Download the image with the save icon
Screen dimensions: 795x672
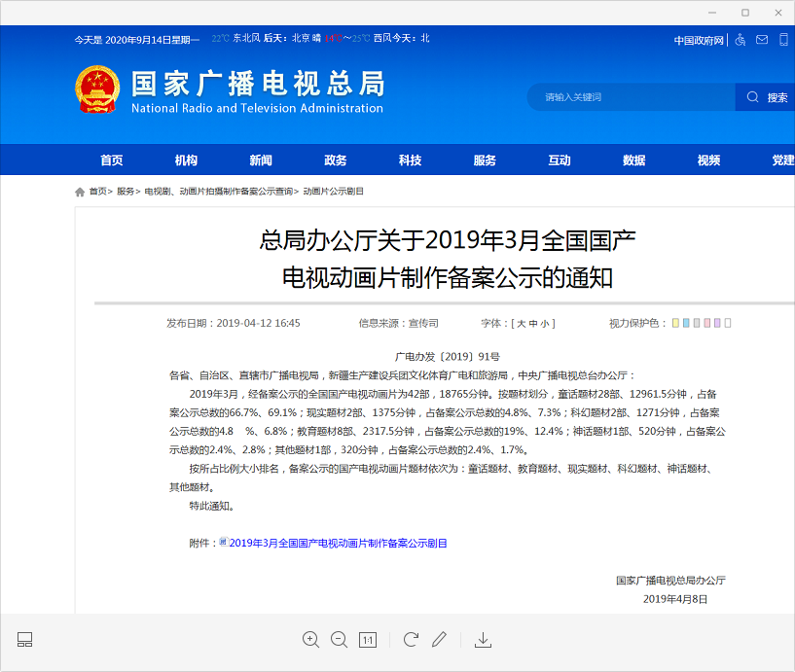point(483,639)
